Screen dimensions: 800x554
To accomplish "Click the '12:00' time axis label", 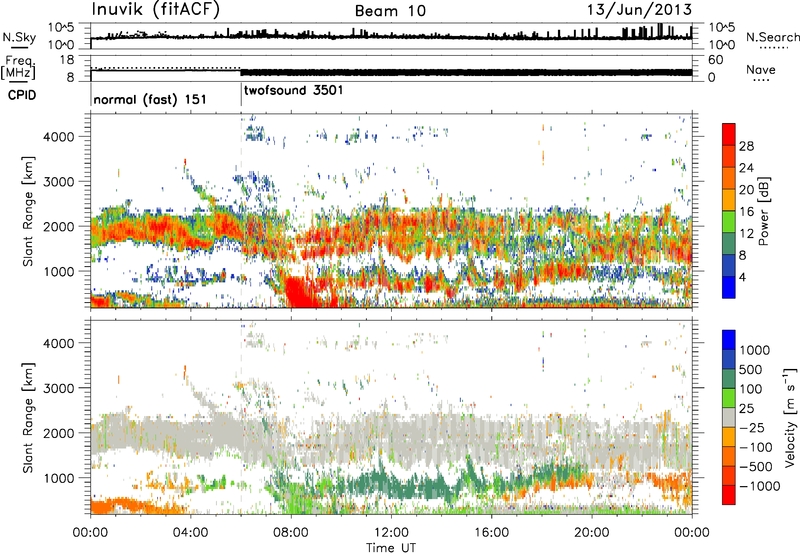I will pos(391,533).
